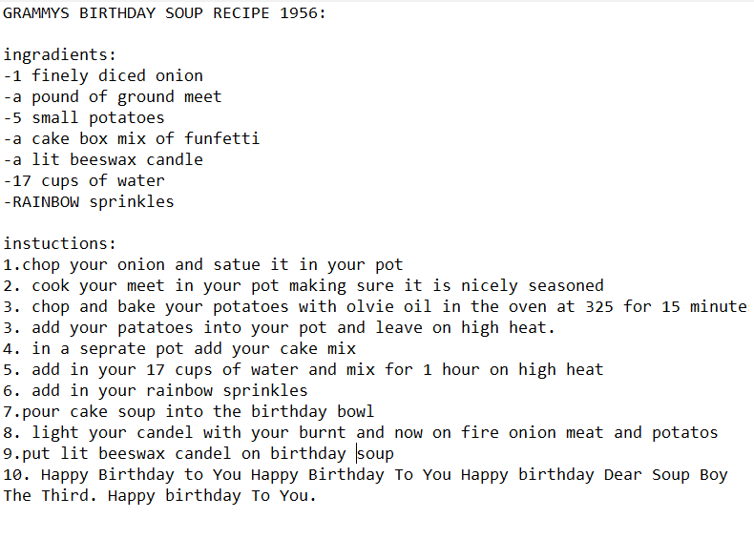Click 'Soup Boy' in the step 10 song

[x=689, y=475]
